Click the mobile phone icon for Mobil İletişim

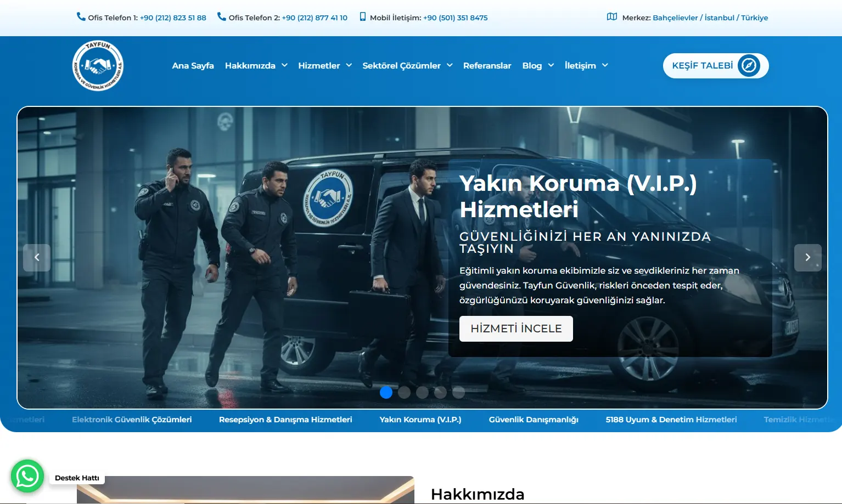[x=362, y=17]
